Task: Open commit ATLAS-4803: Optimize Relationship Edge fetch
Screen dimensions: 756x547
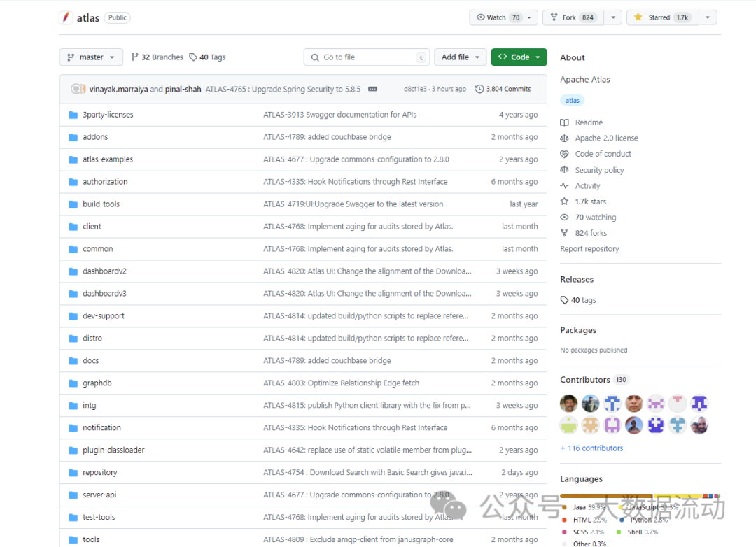Action: coord(342,383)
